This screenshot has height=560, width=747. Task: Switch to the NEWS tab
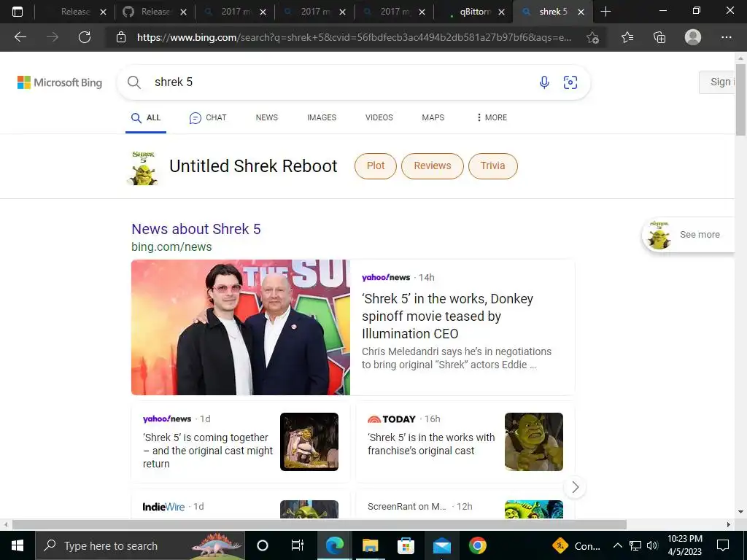coord(267,117)
